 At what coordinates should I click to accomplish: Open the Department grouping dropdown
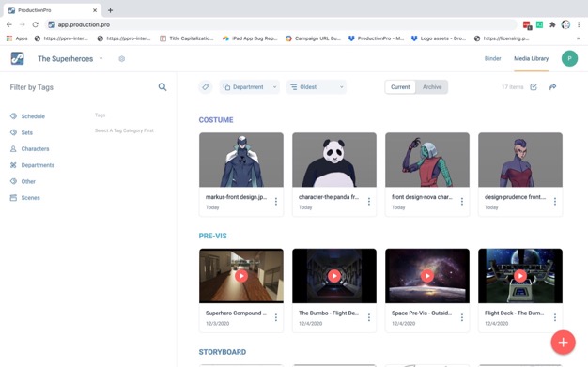click(249, 87)
